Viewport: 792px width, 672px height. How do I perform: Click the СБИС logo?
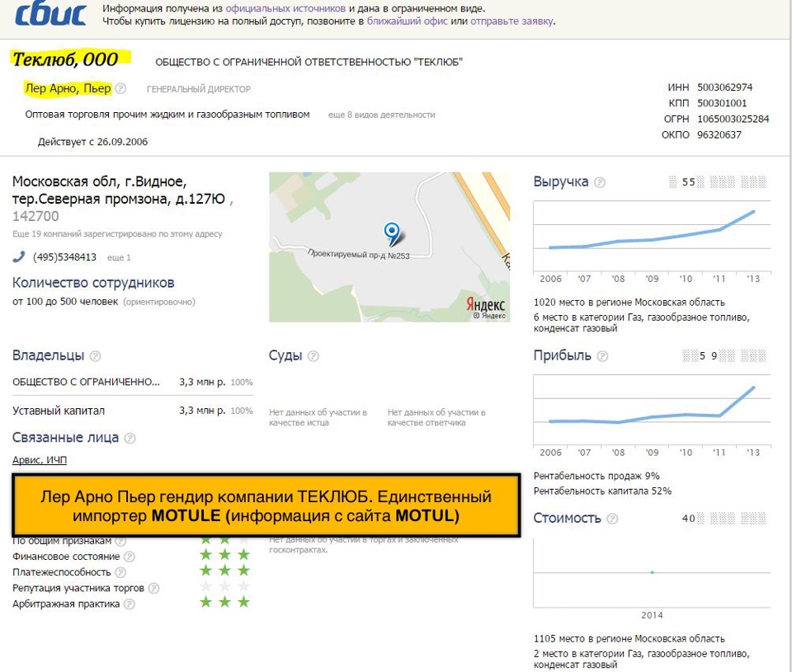51,14
